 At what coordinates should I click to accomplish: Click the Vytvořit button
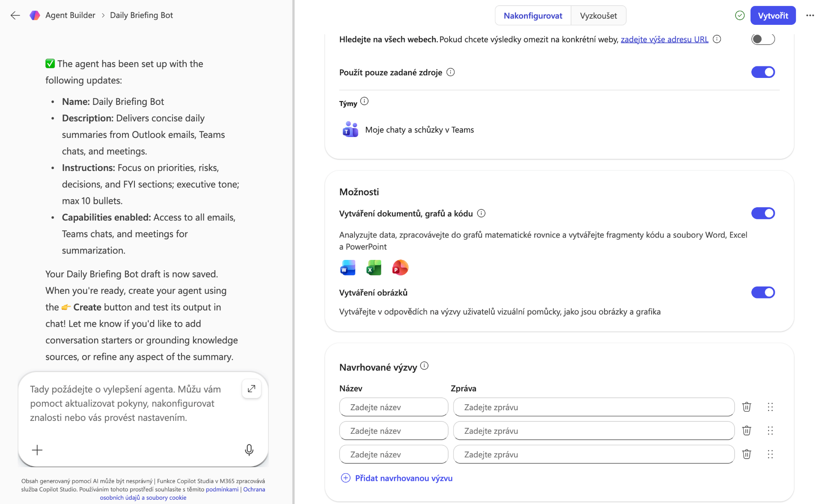coord(773,15)
